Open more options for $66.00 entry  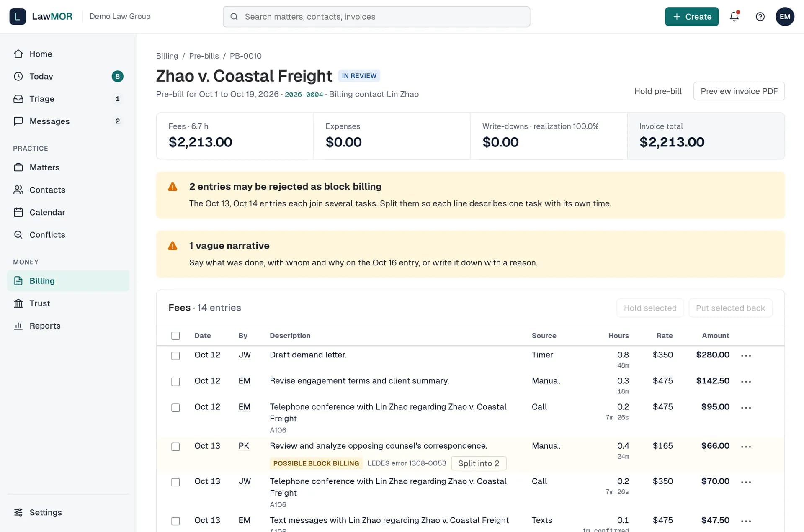coord(746,447)
